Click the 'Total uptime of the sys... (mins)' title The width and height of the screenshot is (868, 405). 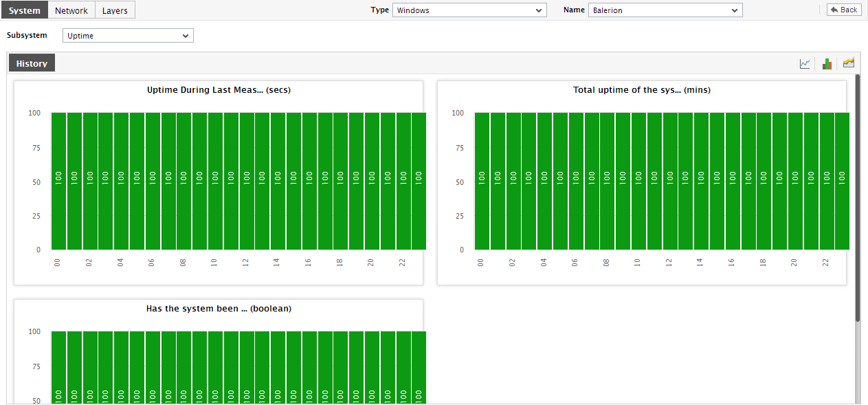(x=642, y=90)
